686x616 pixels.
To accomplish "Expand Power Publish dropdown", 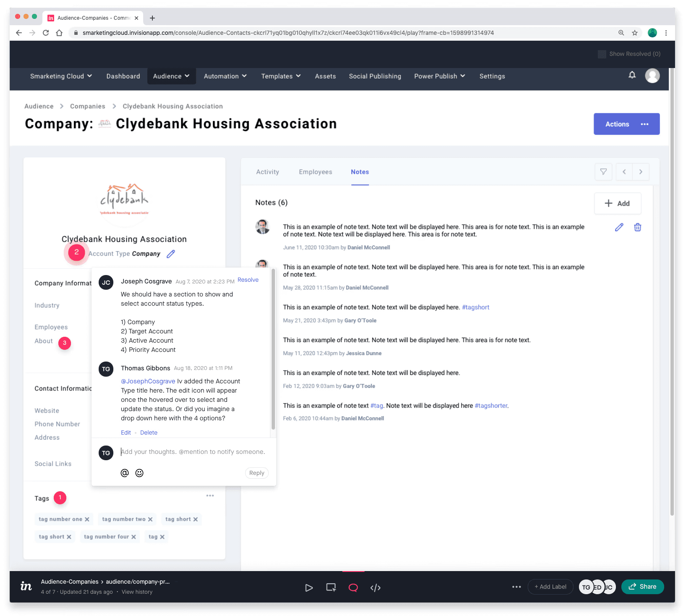I will coord(440,76).
